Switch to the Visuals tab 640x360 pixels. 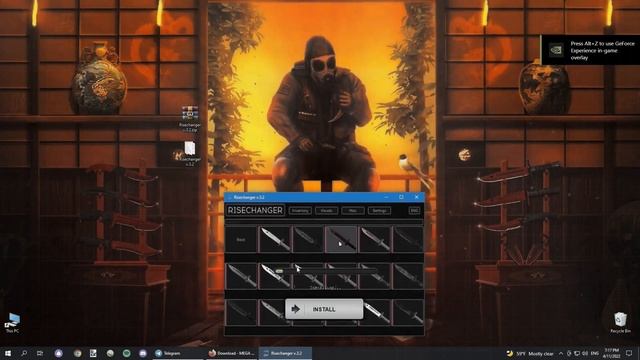coord(327,211)
